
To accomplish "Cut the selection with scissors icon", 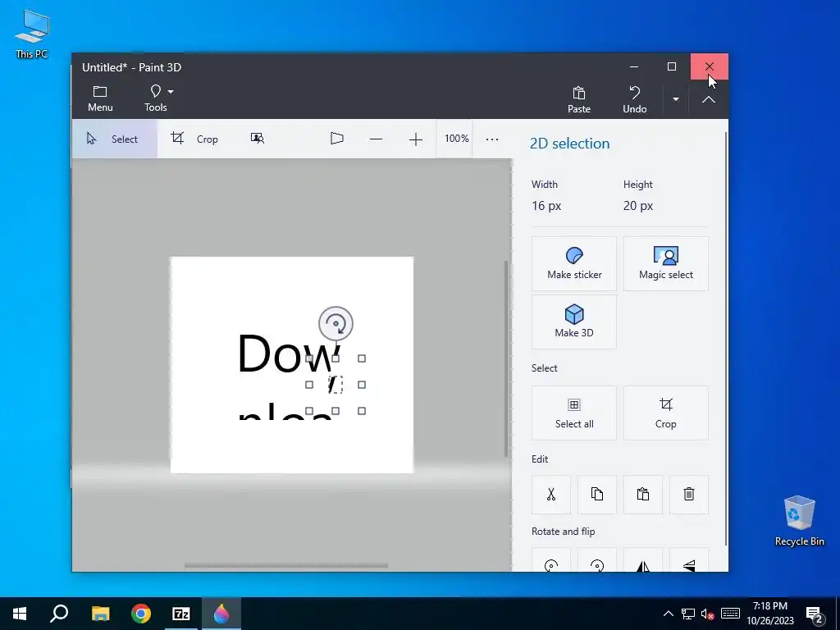I will click(x=551, y=495).
